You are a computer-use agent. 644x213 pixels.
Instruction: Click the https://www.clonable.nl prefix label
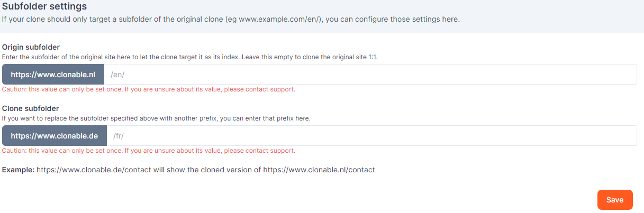[53, 75]
